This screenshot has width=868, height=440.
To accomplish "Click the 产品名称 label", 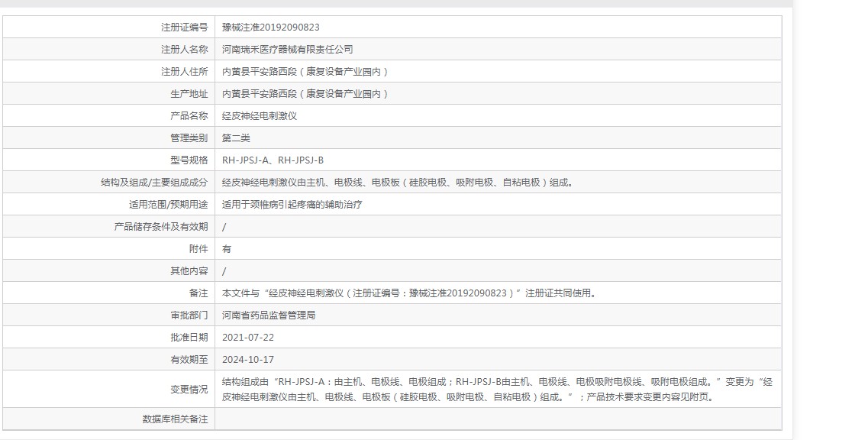I will [189, 116].
